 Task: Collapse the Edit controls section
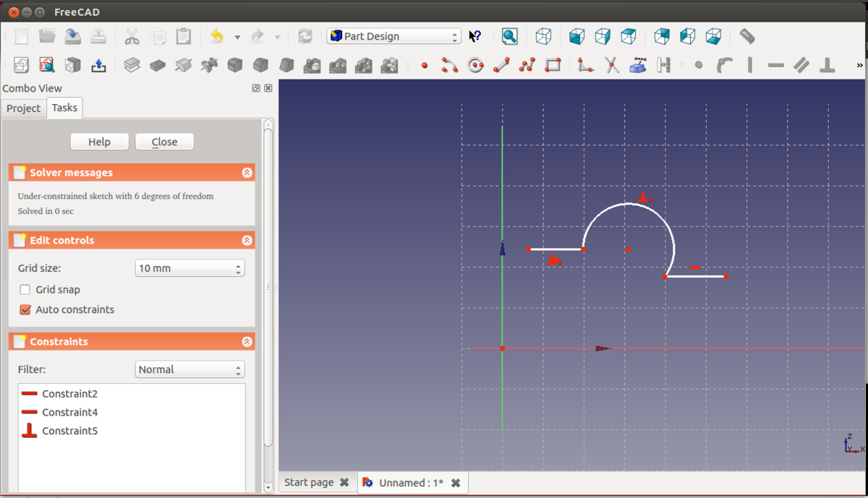click(247, 241)
